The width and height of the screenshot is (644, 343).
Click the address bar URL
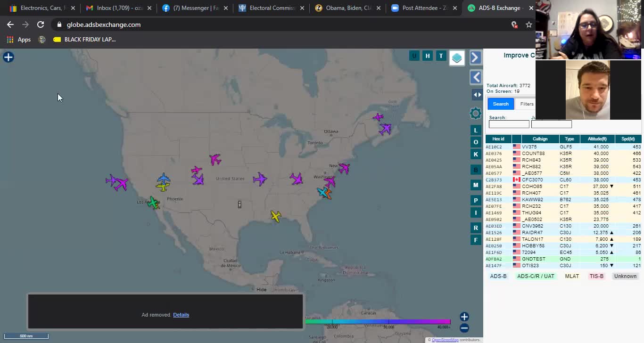(x=104, y=24)
